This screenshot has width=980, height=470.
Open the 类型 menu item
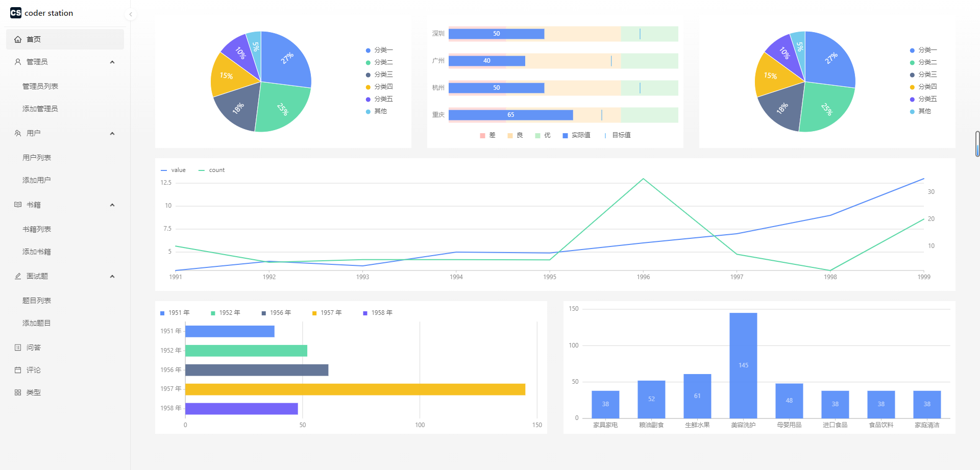(x=65, y=392)
